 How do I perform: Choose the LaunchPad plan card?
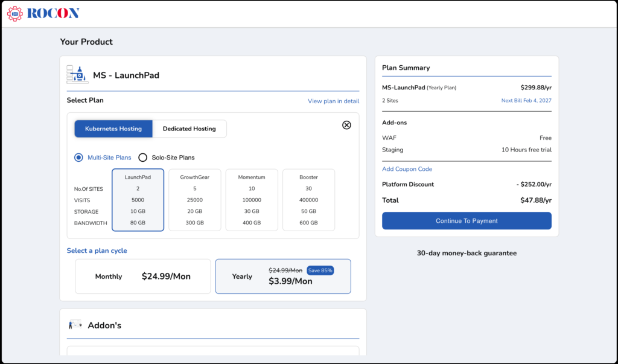138,200
